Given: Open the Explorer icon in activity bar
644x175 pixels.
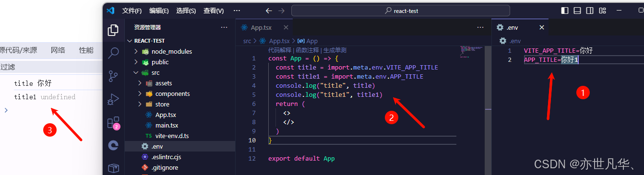Looking at the screenshot, I should (x=113, y=30).
